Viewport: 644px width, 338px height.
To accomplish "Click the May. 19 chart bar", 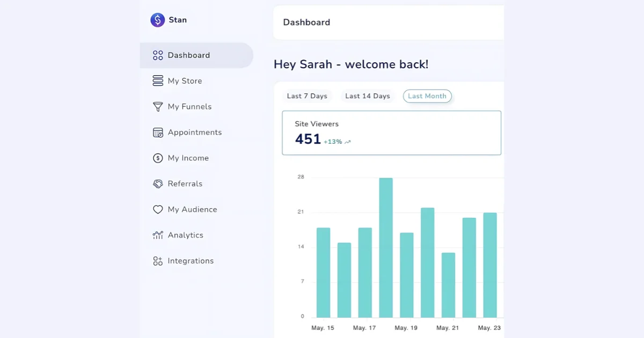I will [407, 275].
